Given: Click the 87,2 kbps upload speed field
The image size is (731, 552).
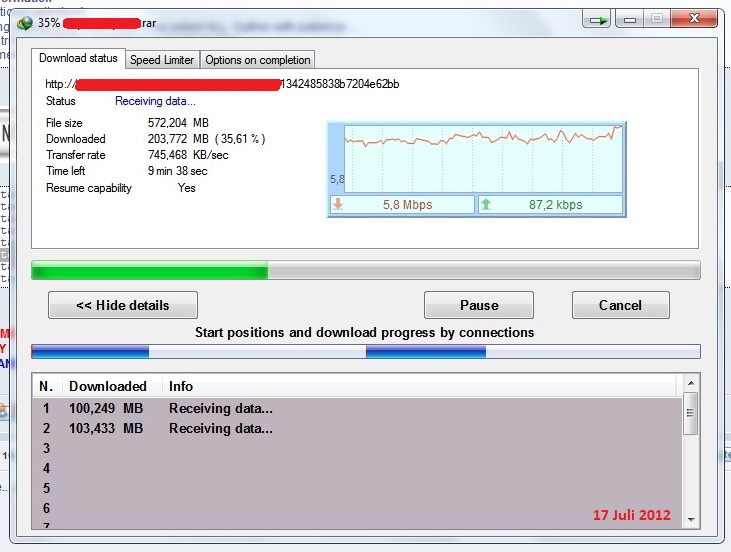Looking at the screenshot, I should (x=551, y=205).
